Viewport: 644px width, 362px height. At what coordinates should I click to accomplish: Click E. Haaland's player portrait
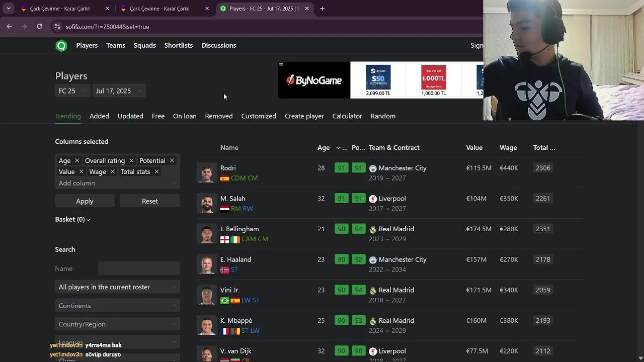207,264
